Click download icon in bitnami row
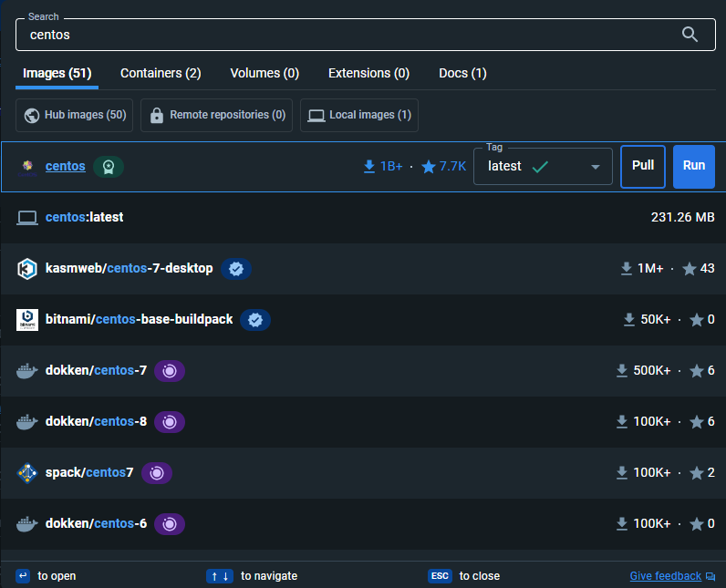 pyautogui.click(x=628, y=320)
